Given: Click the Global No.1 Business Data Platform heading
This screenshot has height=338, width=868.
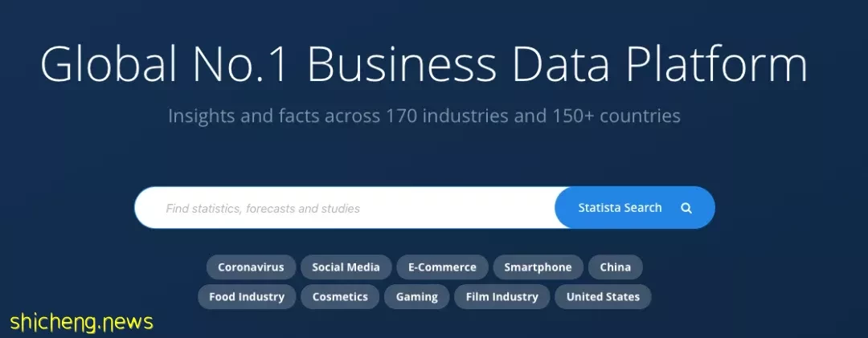Looking at the screenshot, I should pyautogui.click(x=424, y=64).
